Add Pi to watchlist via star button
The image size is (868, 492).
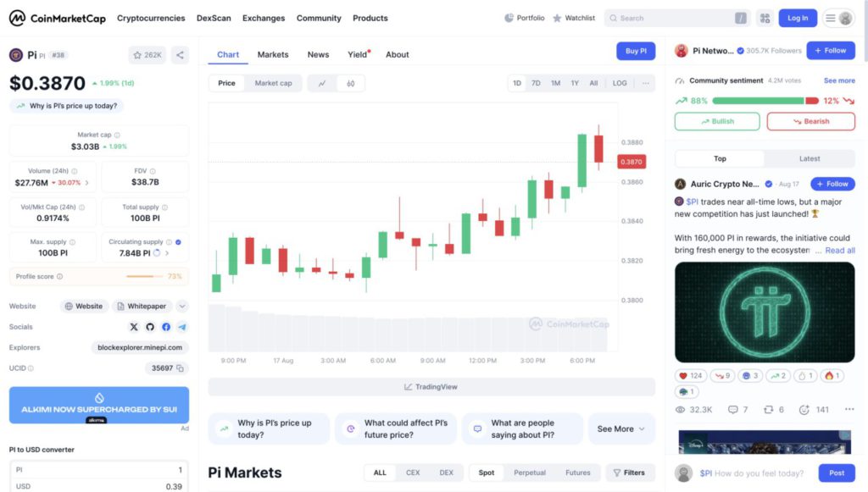pos(147,55)
